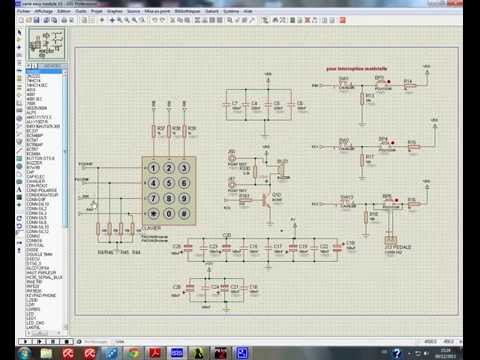Click keypad key 5 on schematic
The height and width of the screenshot is (360, 480).
click(169, 183)
